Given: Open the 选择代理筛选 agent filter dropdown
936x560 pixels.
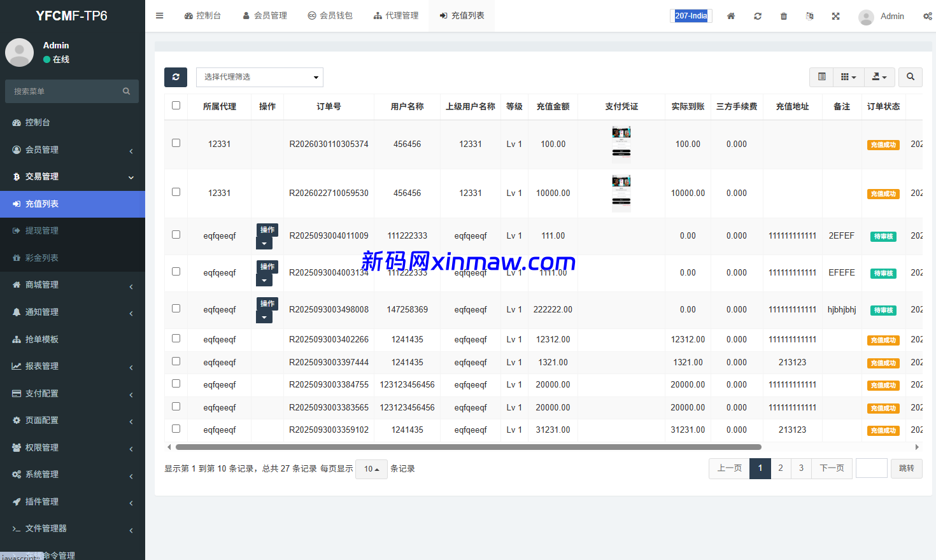Looking at the screenshot, I should coord(260,77).
